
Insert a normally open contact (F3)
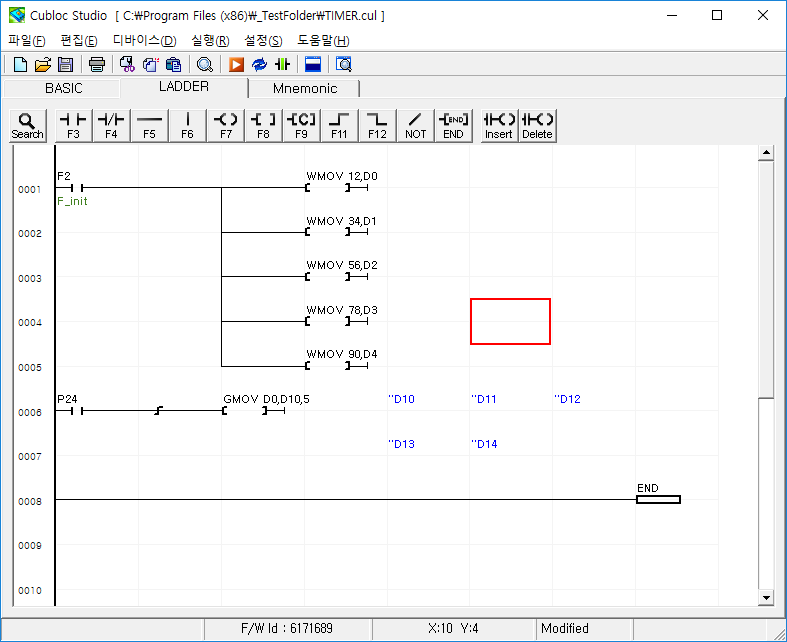(x=73, y=125)
